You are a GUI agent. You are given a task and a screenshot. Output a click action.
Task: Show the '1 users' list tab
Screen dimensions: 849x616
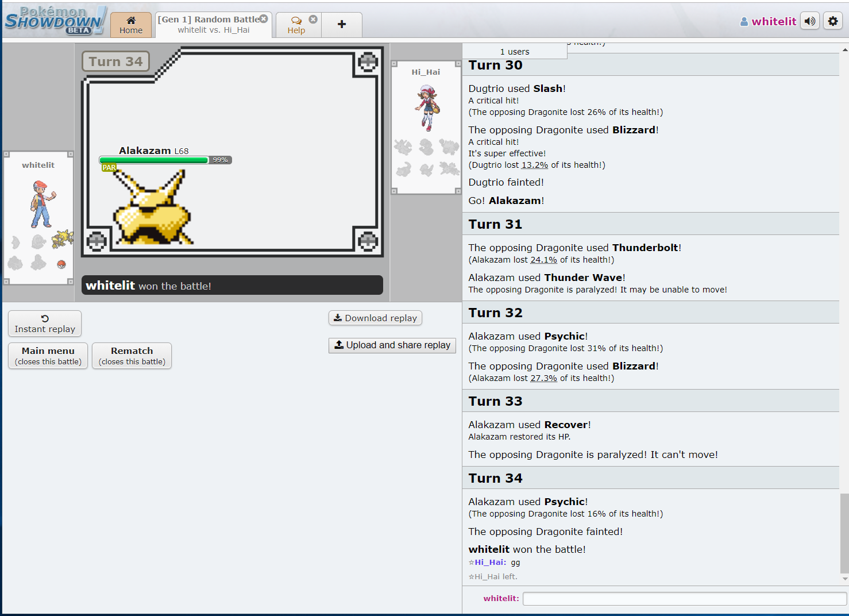coord(515,51)
